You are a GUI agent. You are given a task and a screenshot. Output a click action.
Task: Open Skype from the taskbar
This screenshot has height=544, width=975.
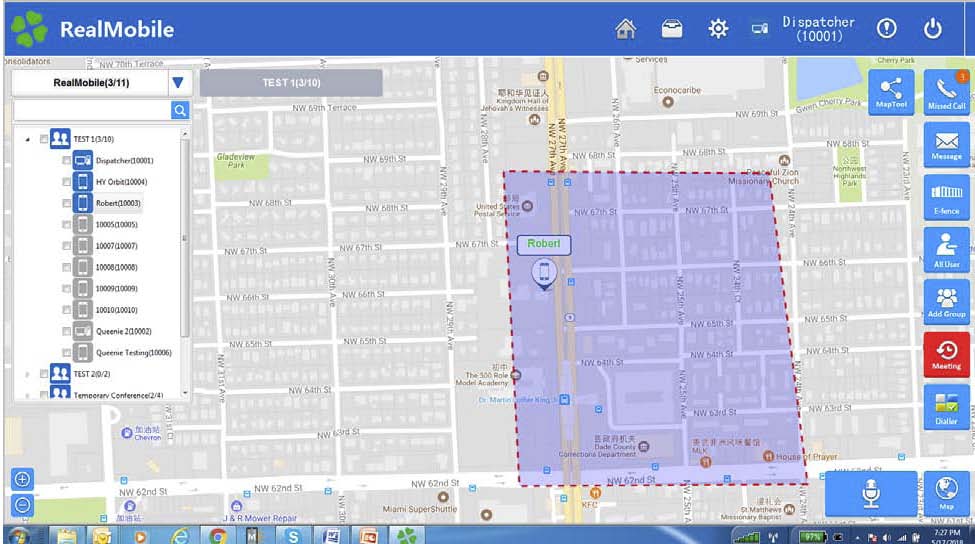tap(292, 535)
